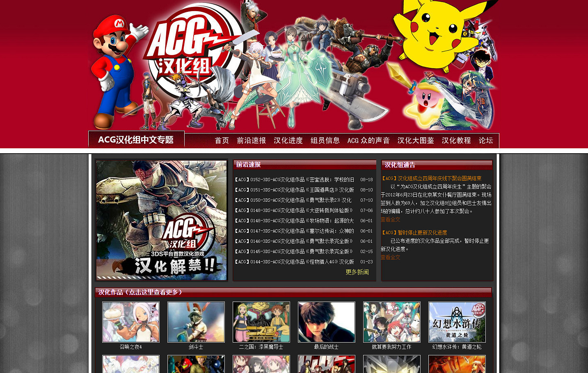
Task: Open the 首页 navigation menu item
Action: [222, 140]
